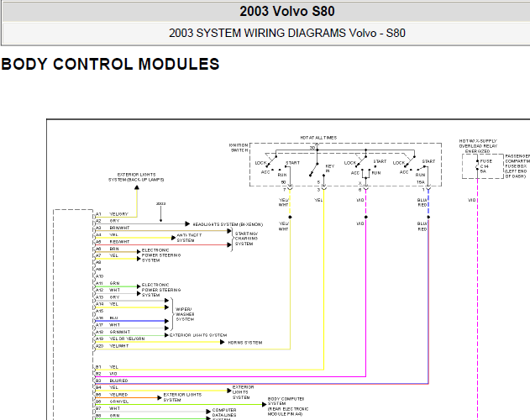The image size is (530, 420).
Task: Click pin B6 "GRN/YEL" wire label
Action: [119, 402]
